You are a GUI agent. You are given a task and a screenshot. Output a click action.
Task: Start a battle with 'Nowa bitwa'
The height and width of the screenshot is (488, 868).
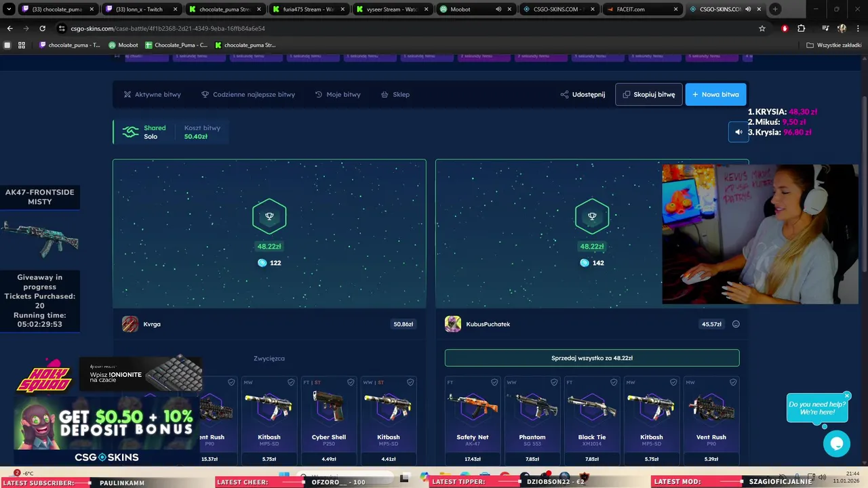point(715,94)
